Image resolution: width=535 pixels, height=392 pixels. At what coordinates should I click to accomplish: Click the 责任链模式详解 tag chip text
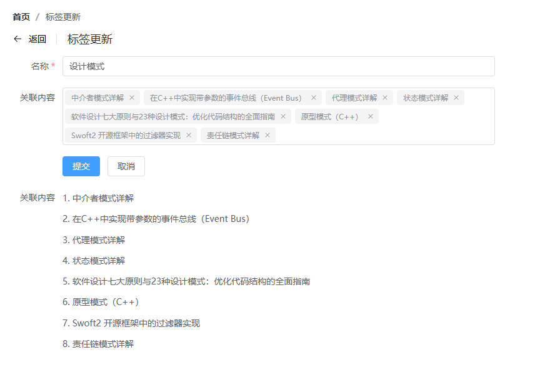[x=233, y=136]
